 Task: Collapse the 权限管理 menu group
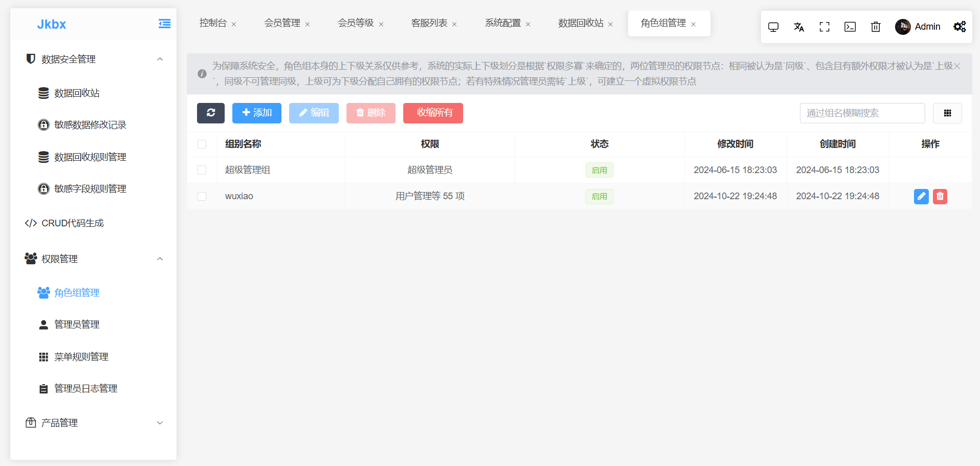tap(160, 259)
